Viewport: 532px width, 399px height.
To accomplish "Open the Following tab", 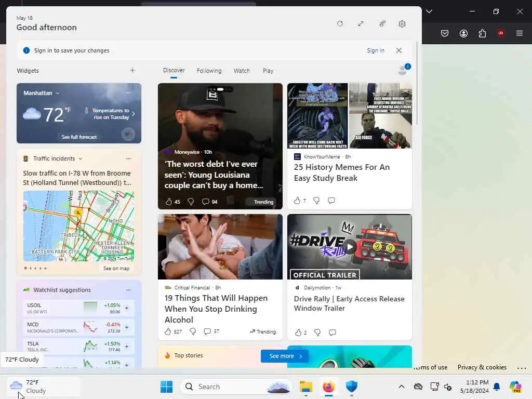I will click(209, 71).
